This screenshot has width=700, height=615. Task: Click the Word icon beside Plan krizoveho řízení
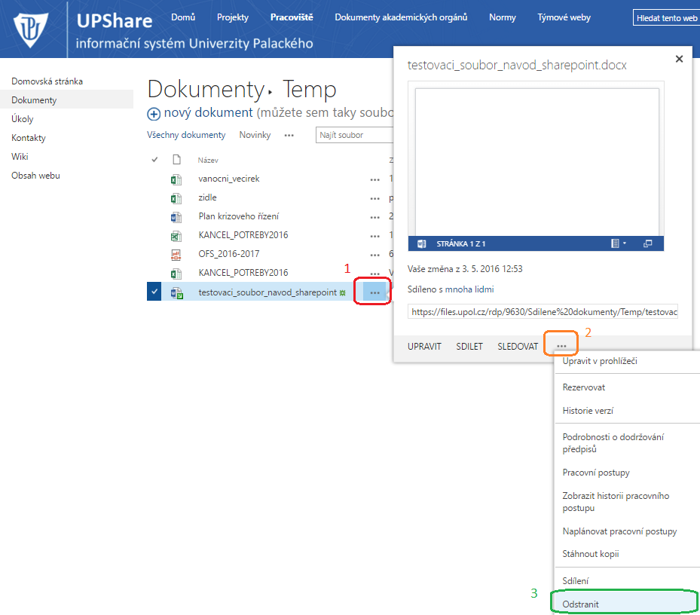[x=176, y=217]
